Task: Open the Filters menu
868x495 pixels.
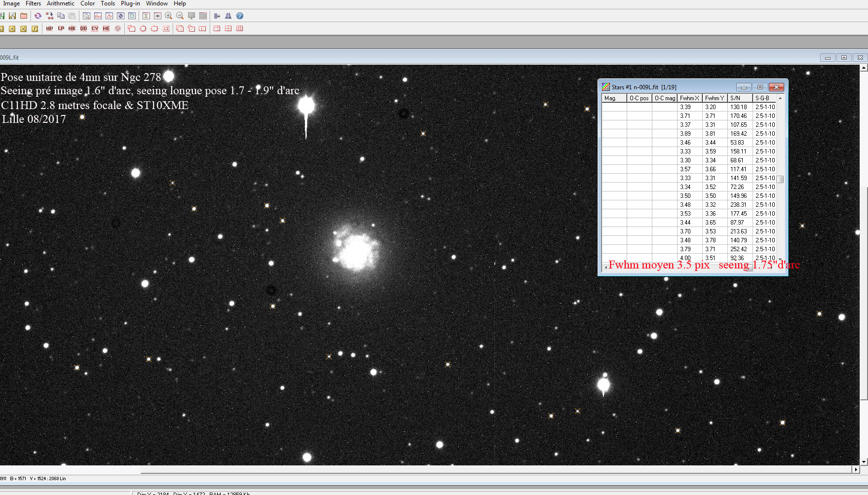Action: point(33,3)
